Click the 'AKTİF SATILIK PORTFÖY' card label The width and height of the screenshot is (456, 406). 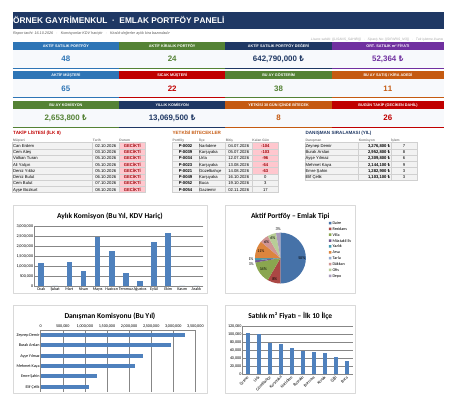pyautogui.click(x=66, y=46)
